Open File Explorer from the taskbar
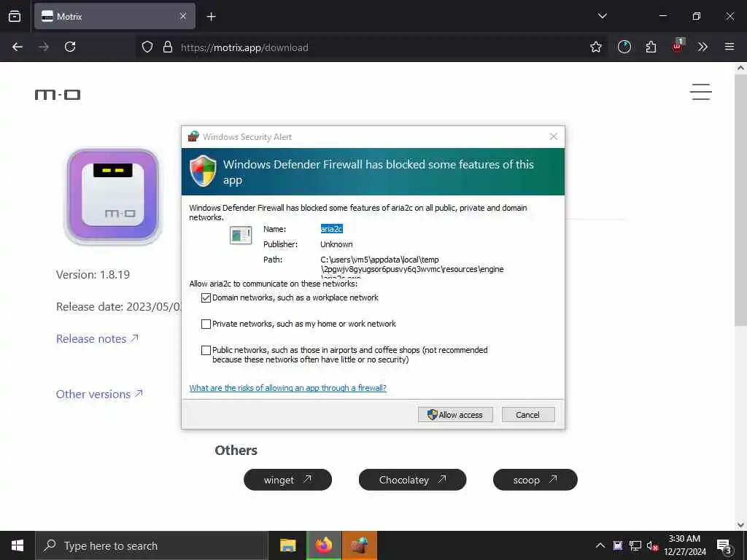 click(287, 545)
